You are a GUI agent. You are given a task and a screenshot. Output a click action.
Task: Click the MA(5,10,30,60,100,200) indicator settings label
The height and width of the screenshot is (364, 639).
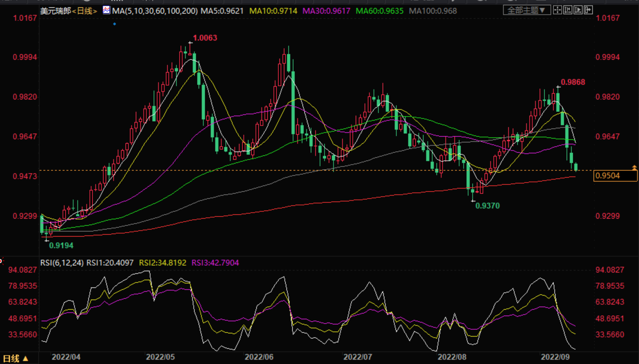click(x=155, y=11)
